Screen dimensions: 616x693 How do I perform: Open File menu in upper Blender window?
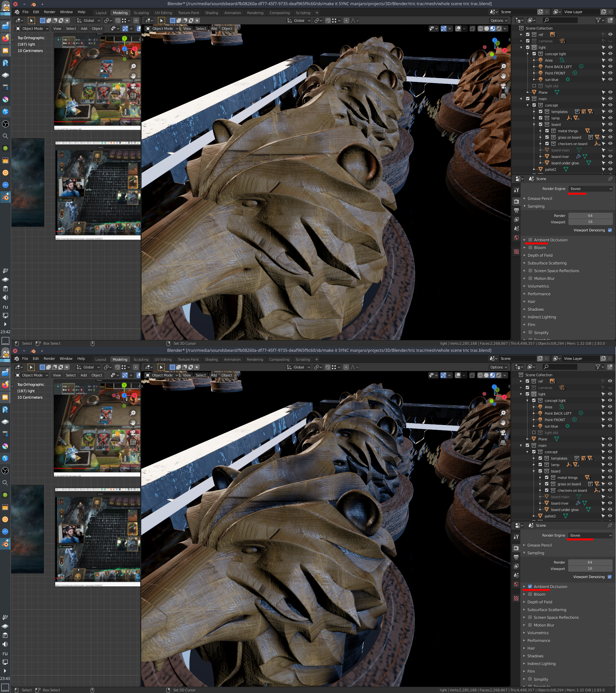[x=25, y=12]
